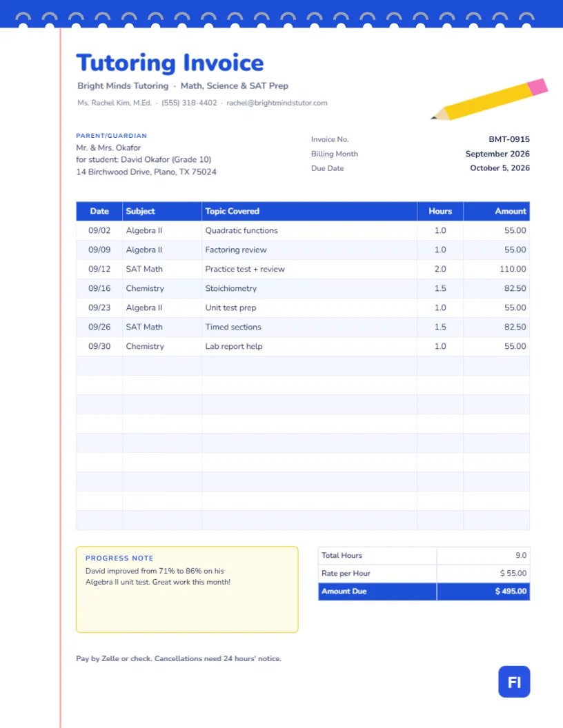The image size is (563, 728).
Task: Click the 'Billing Month' label
Action: coord(335,154)
